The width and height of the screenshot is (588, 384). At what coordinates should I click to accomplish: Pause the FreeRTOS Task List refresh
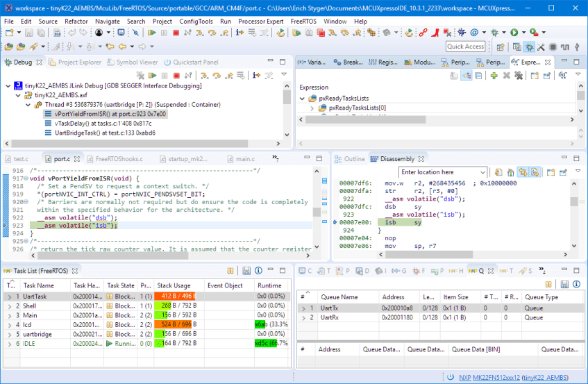click(230, 271)
